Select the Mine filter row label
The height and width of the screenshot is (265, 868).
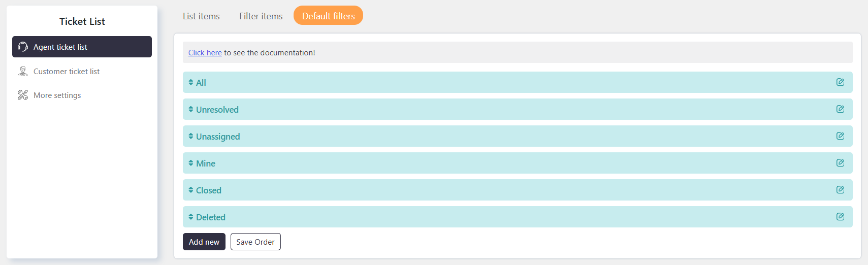click(206, 163)
